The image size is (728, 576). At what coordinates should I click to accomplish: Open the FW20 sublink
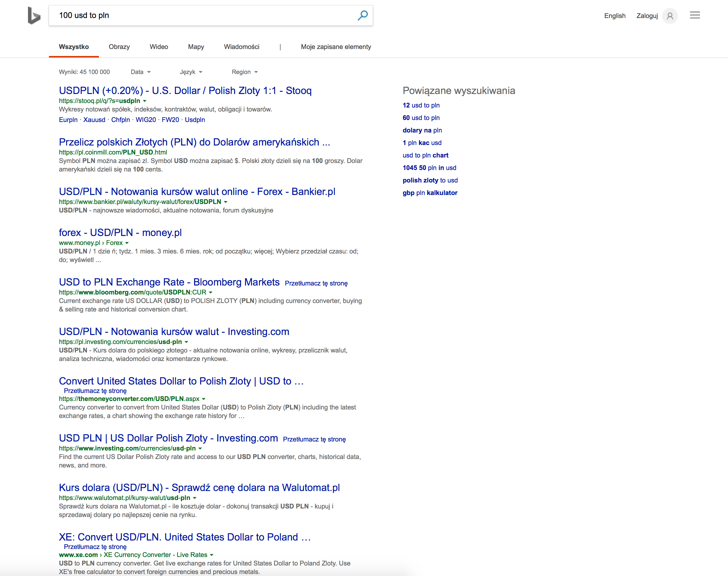(x=170, y=120)
